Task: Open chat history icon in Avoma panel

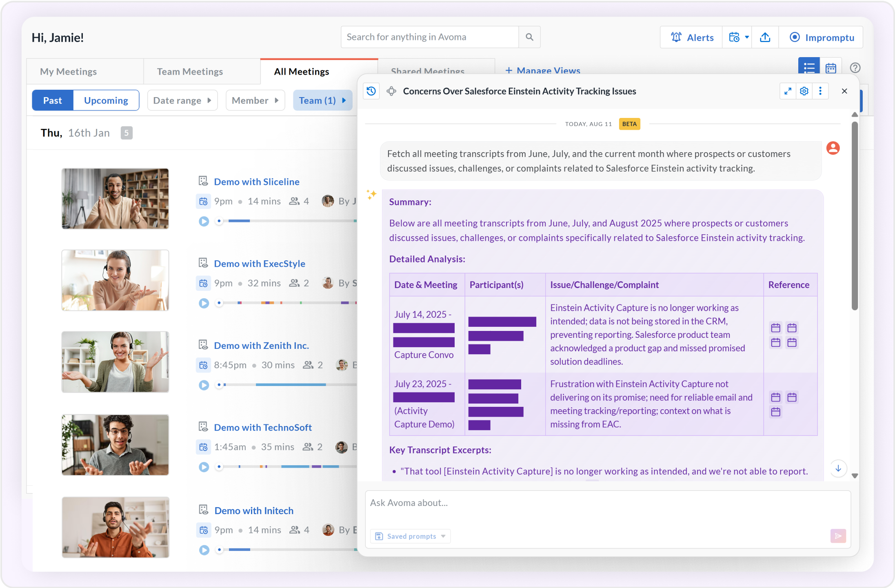Action: tap(371, 91)
